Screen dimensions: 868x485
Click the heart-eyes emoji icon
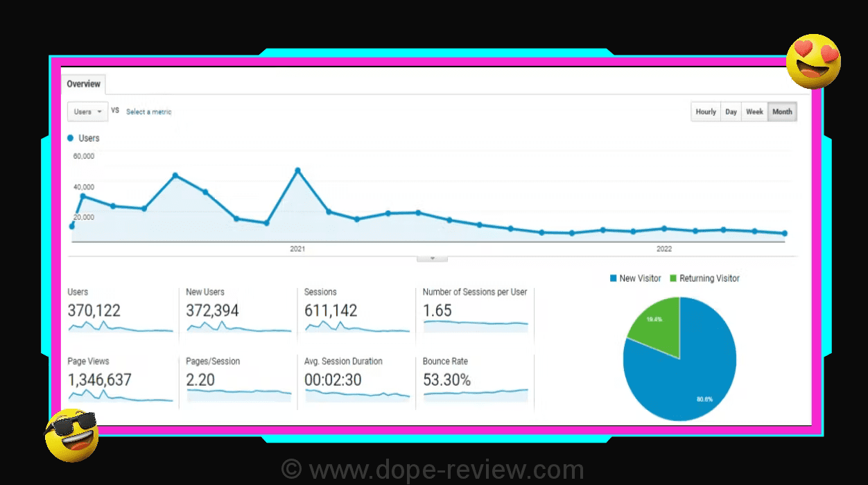point(813,61)
